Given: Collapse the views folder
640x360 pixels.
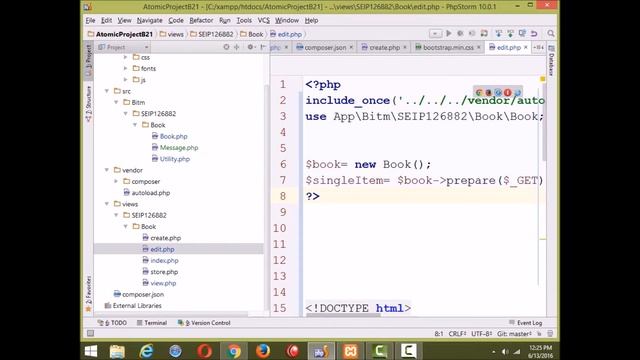Looking at the screenshot, I should click(x=107, y=204).
